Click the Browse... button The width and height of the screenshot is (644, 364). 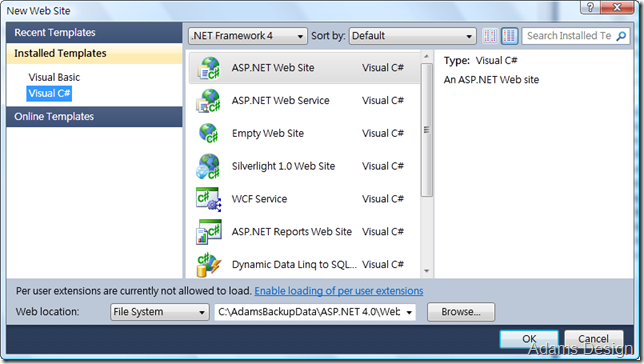[x=461, y=312]
